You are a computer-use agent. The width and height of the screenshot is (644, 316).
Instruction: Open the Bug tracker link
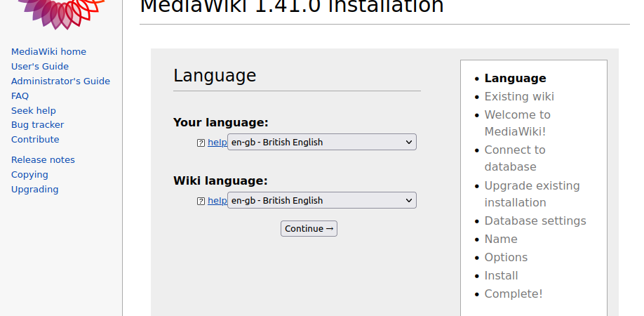click(37, 124)
